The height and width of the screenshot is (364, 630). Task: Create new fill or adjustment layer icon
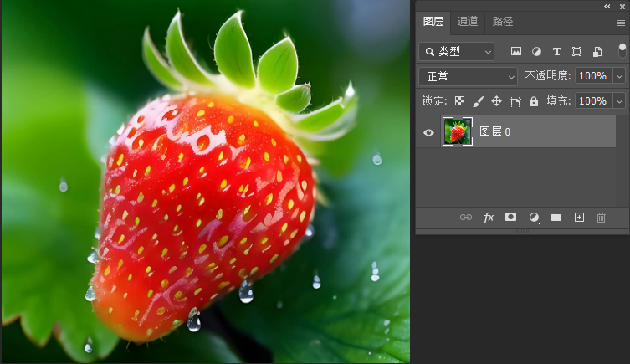pyautogui.click(x=534, y=218)
